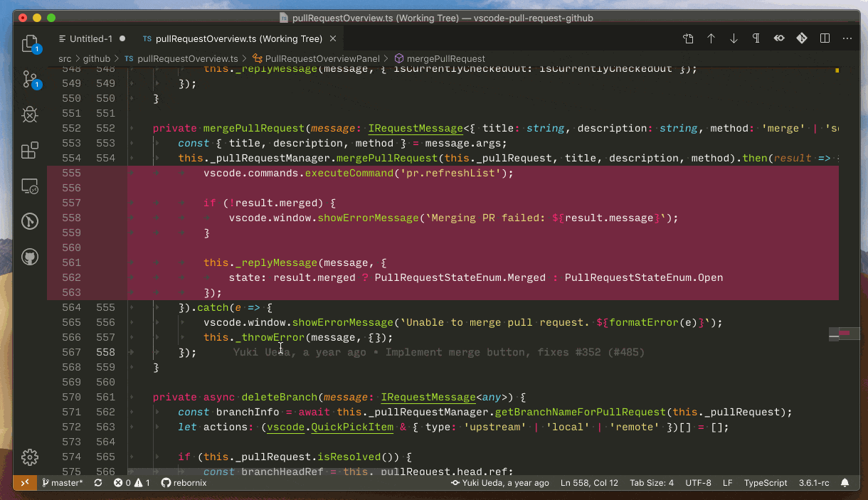
Task: Open More Actions ellipsis menu in editor toolbar
Action: 847,38
